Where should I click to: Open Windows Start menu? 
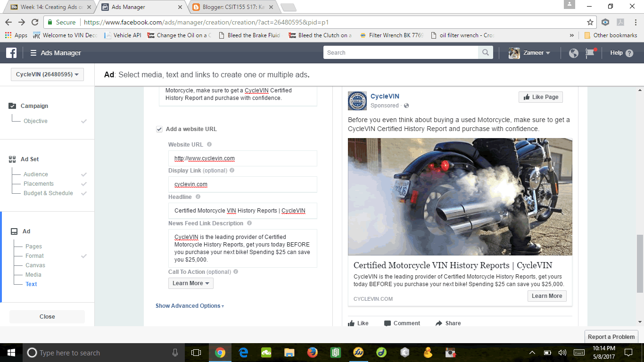11,353
